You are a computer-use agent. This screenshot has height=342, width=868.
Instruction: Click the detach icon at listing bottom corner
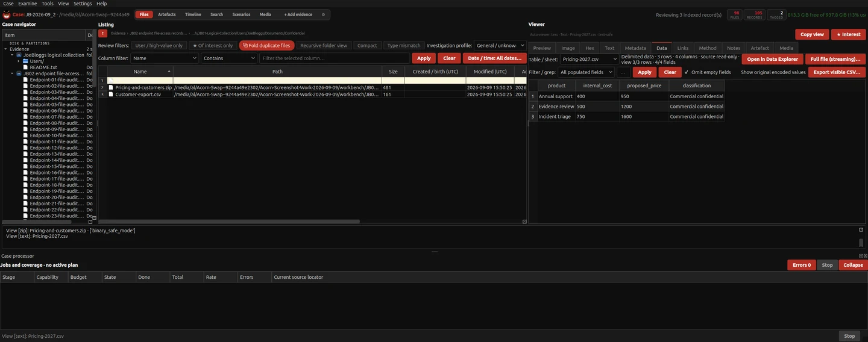[524, 222]
